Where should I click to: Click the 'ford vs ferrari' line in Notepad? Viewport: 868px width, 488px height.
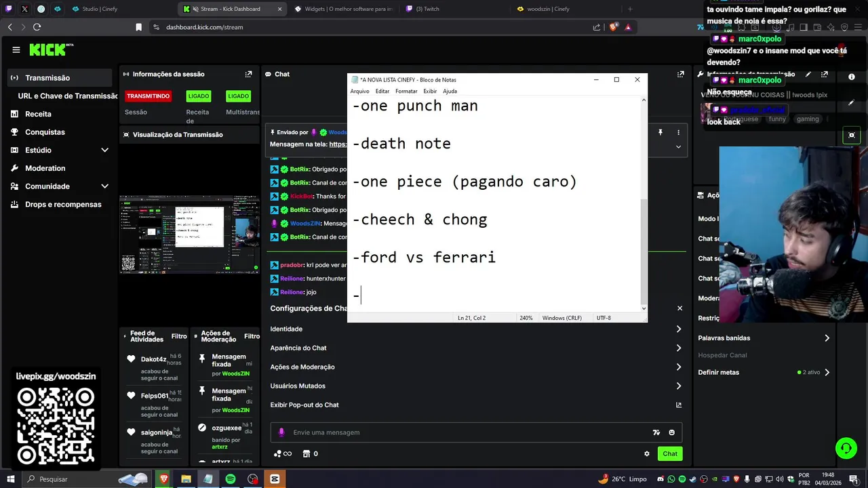(x=424, y=258)
